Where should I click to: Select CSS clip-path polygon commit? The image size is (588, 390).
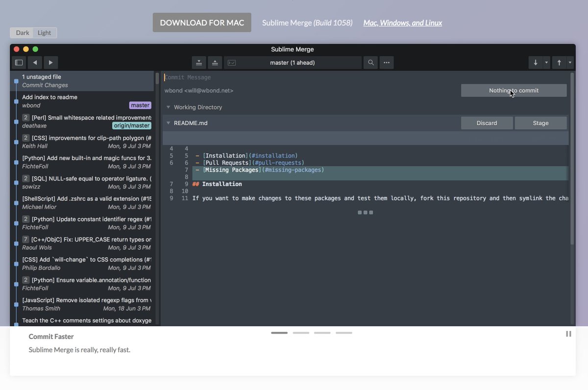(82, 142)
